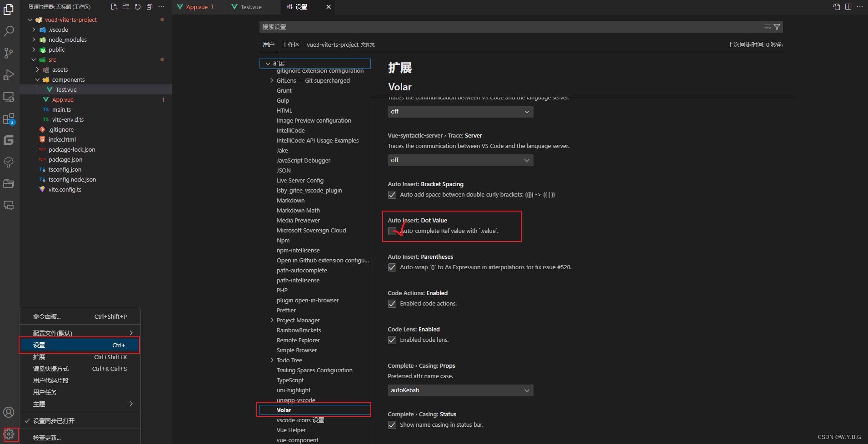Choose 设置 in the manage menu

point(80,345)
